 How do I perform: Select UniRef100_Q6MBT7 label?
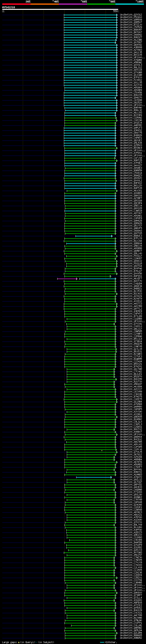(x=131, y=251)
